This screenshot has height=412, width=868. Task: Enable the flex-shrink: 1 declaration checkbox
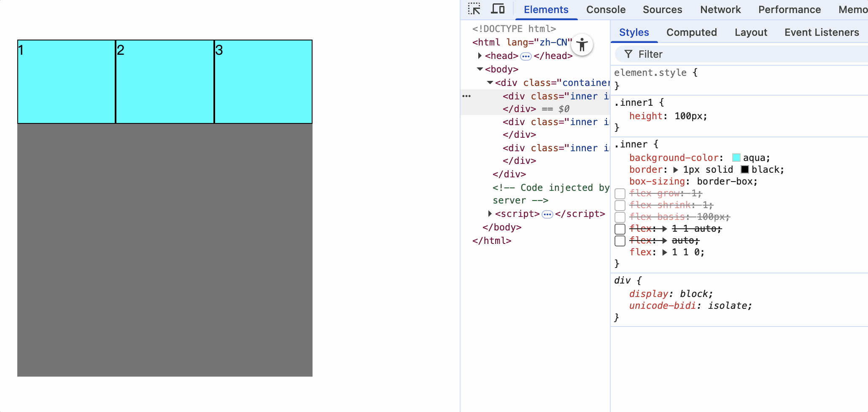pyautogui.click(x=620, y=205)
